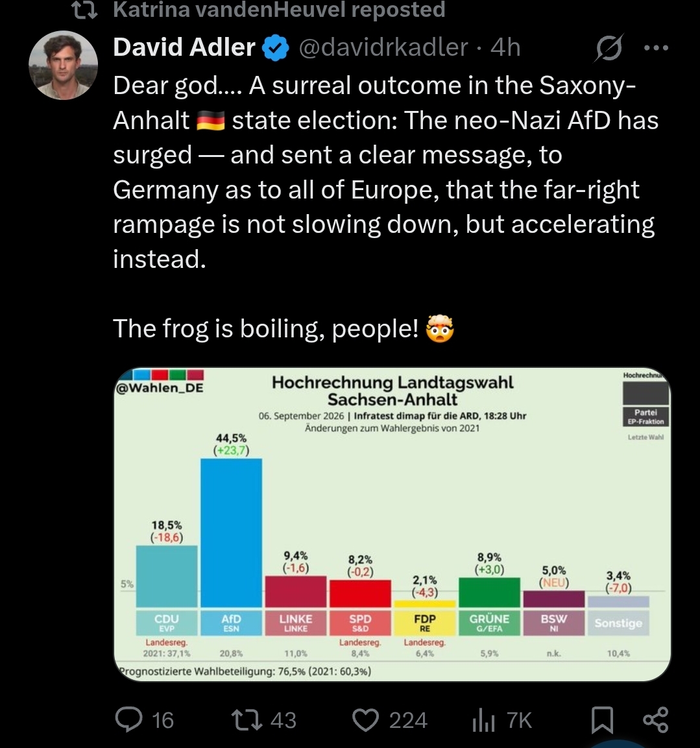
Task: Tap the repost arrows icon below tweet
Action: coord(247,720)
